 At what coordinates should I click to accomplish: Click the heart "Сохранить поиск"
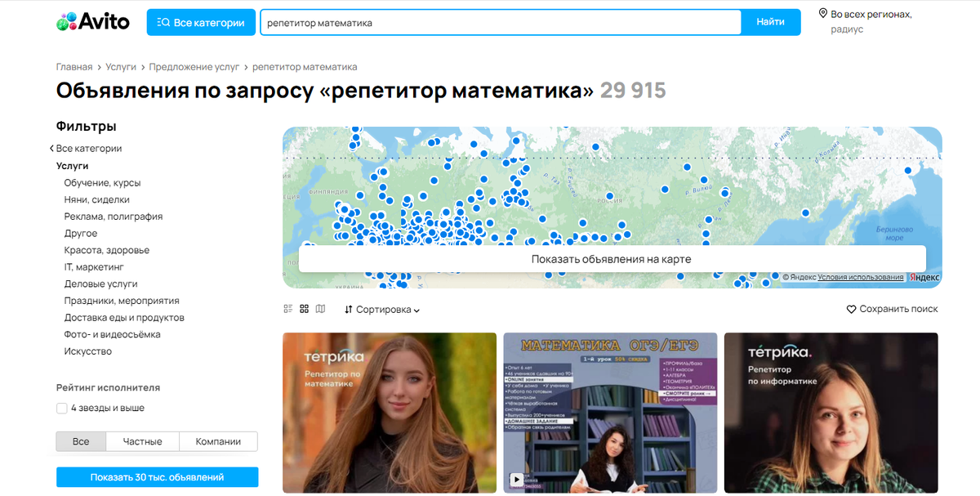pyautogui.click(x=892, y=309)
